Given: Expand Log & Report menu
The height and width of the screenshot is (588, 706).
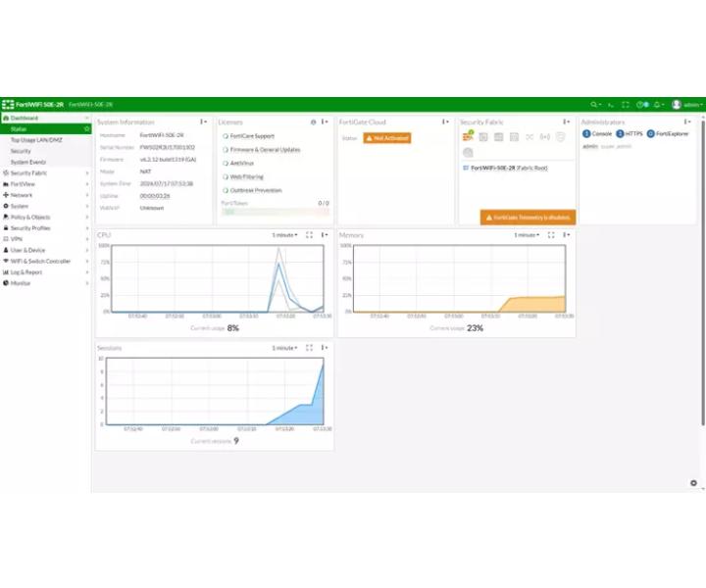Looking at the screenshot, I should point(45,272).
